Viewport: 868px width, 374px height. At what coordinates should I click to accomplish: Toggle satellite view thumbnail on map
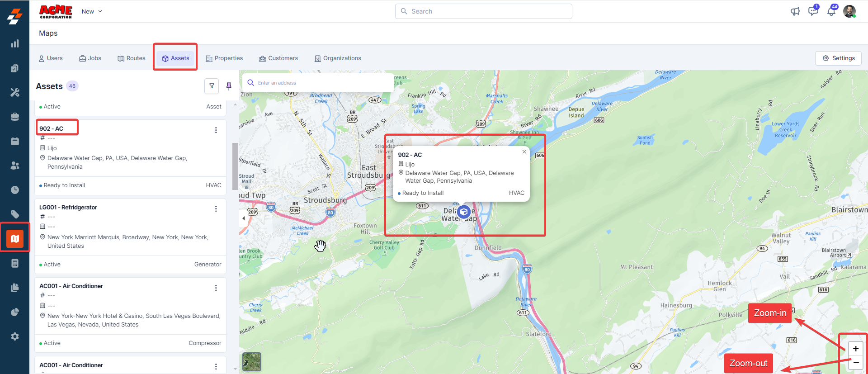[252, 362]
